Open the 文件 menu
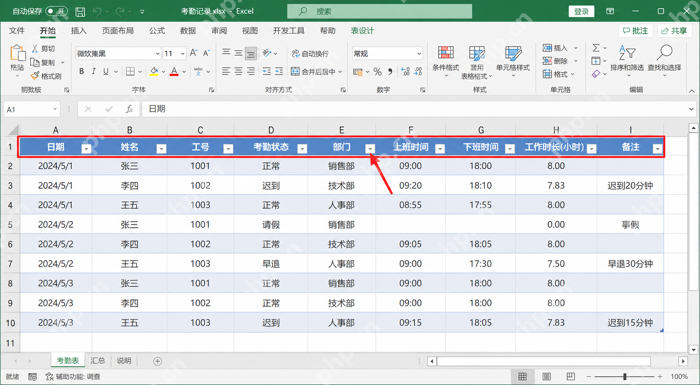700x385 pixels. (x=17, y=31)
